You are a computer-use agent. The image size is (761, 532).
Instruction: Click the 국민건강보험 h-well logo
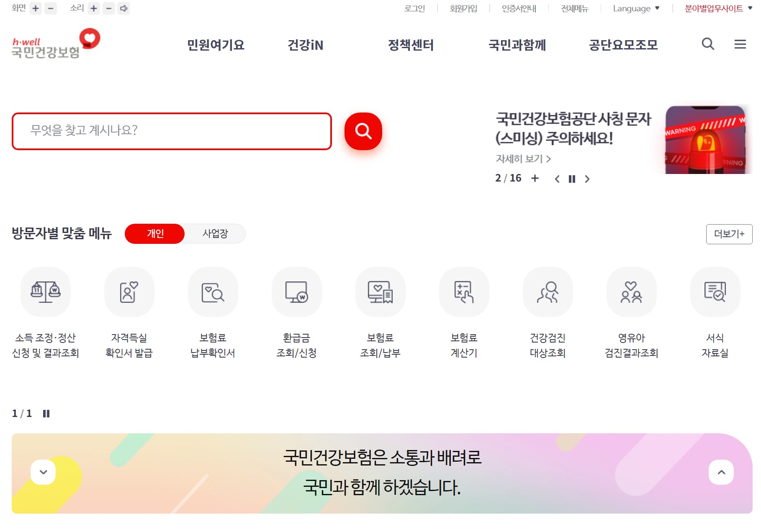pos(56,43)
